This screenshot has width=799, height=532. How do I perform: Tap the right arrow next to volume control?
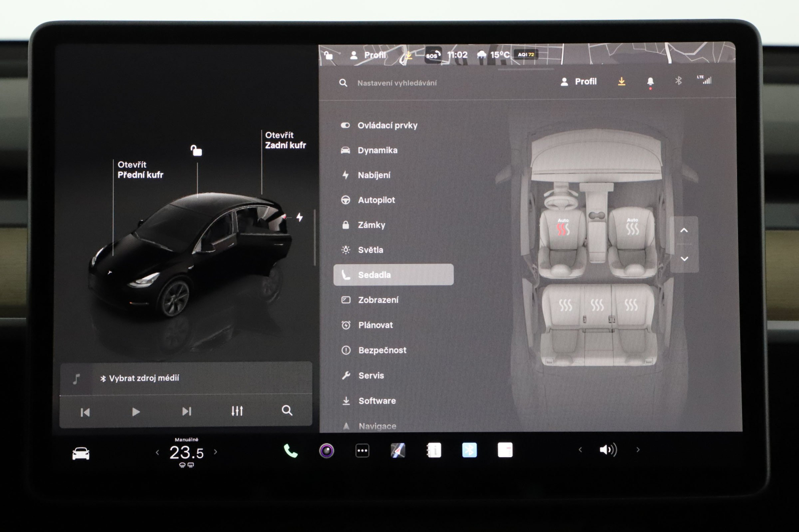638,450
